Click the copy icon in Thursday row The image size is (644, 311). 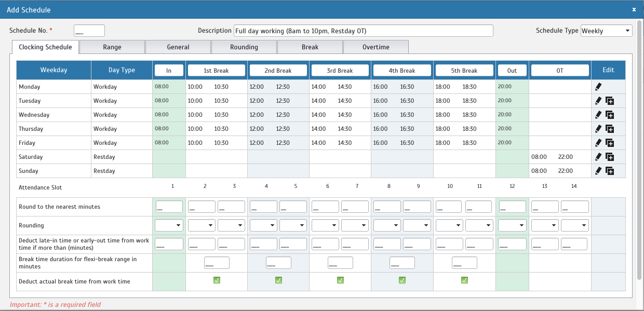click(x=610, y=129)
